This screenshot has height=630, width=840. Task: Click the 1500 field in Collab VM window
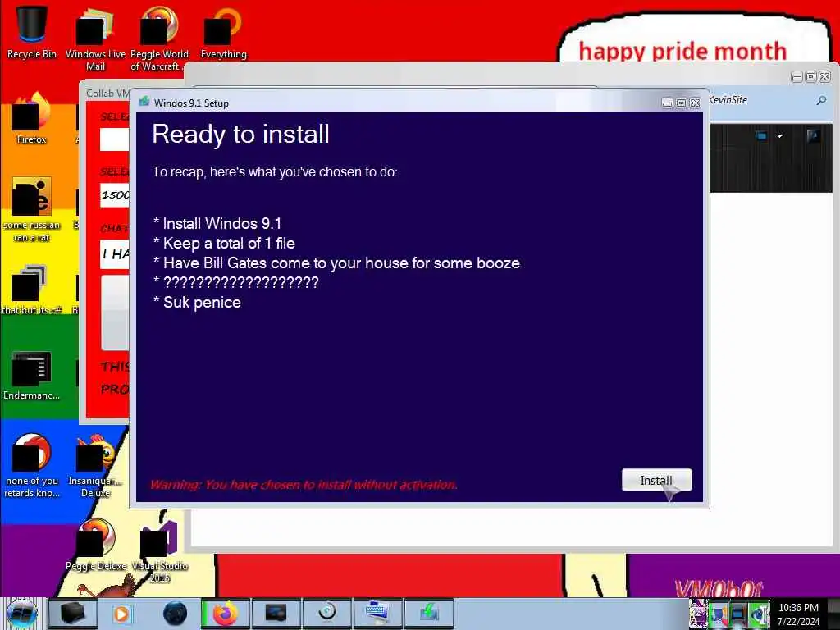tap(115, 195)
